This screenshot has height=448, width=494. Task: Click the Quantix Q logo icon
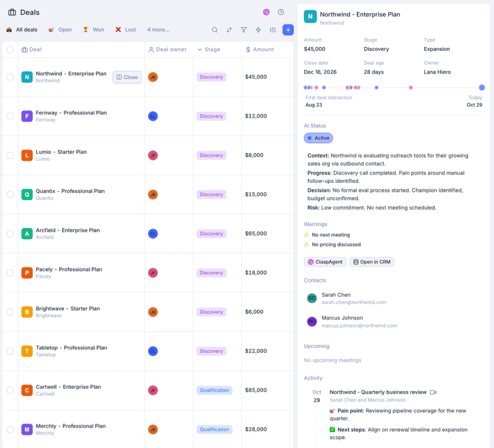[27, 195]
